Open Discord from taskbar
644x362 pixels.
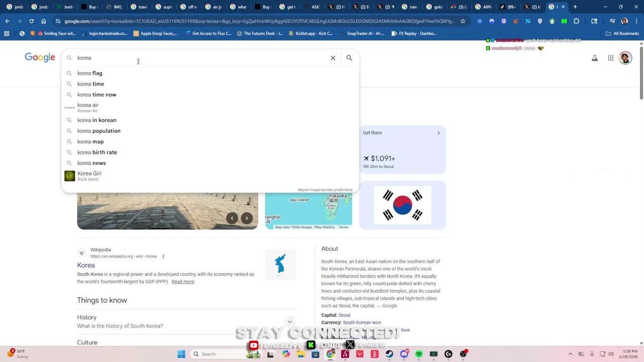pyautogui.click(x=404, y=354)
